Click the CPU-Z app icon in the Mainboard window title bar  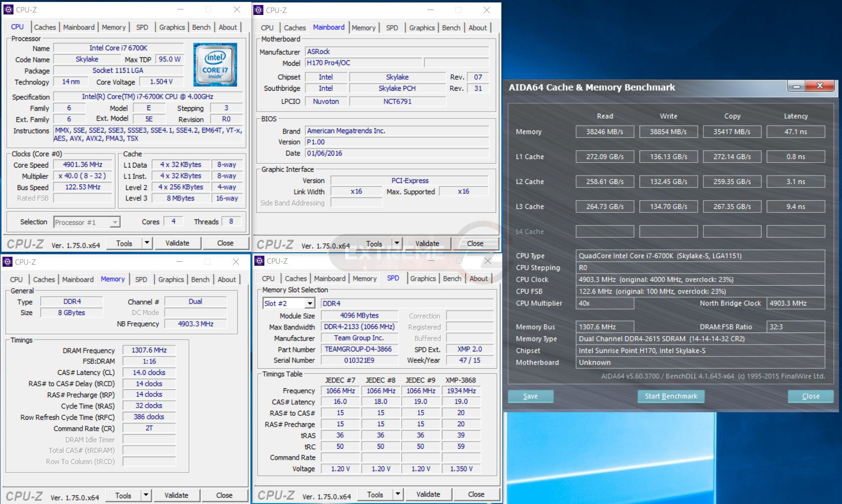[x=259, y=10]
